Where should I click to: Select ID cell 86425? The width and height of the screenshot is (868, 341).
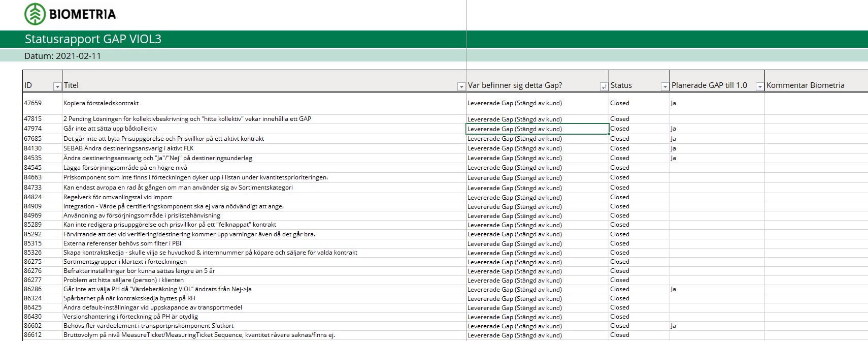[42, 307]
